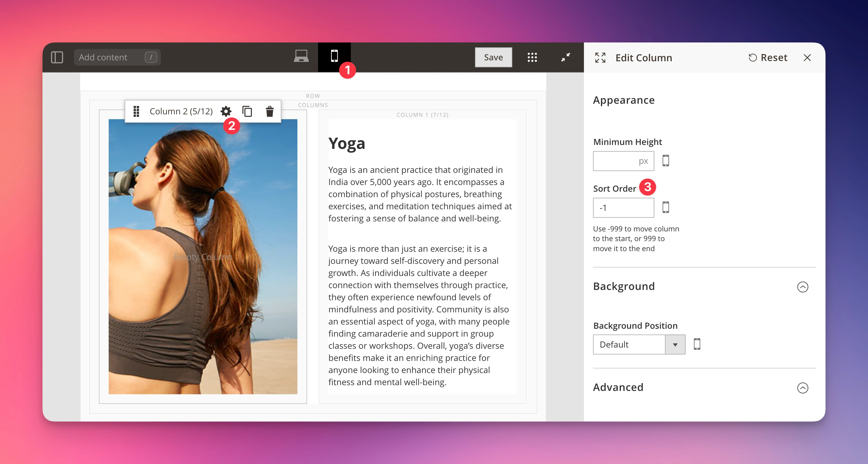The image size is (868, 464).
Task: Exit fullscreen editor mode
Action: click(565, 57)
